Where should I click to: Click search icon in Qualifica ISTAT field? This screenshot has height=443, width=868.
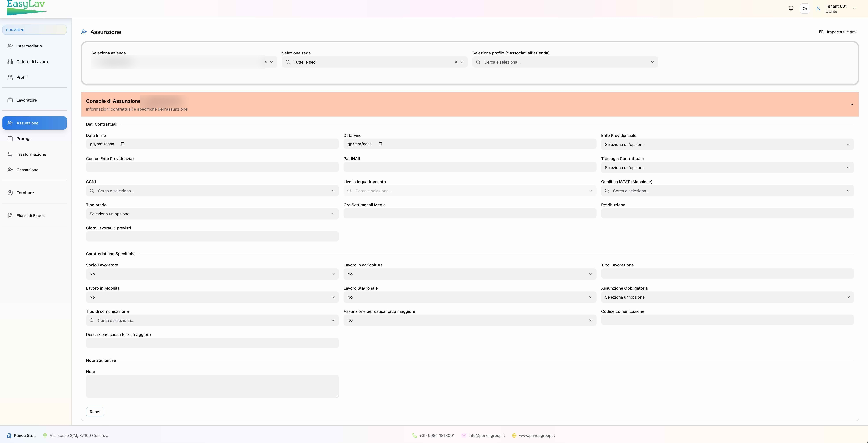tap(607, 191)
